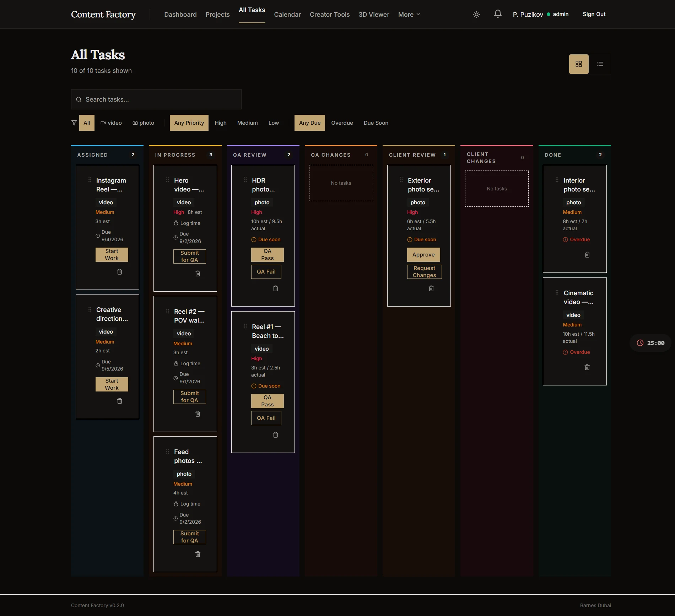675x616 pixels.
Task: Filter by Due Soon tasks
Action: pyautogui.click(x=376, y=123)
